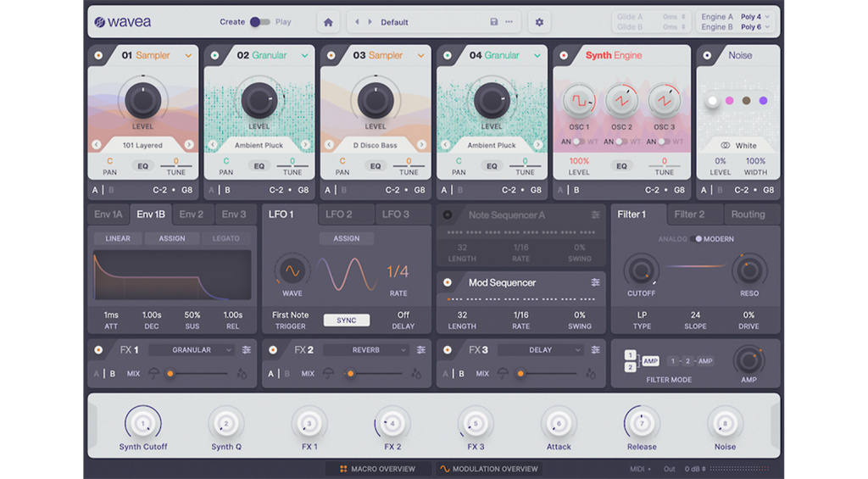Toggle Synth Engine power button

[564, 55]
